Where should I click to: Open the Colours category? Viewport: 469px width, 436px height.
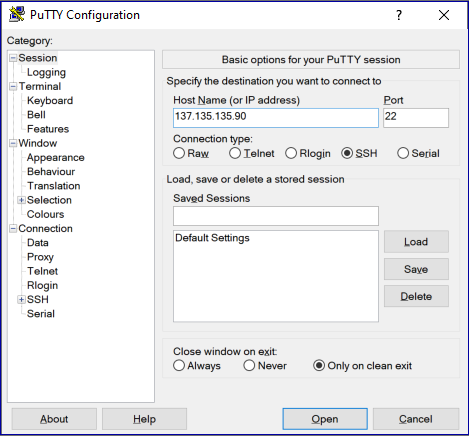(x=45, y=214)
